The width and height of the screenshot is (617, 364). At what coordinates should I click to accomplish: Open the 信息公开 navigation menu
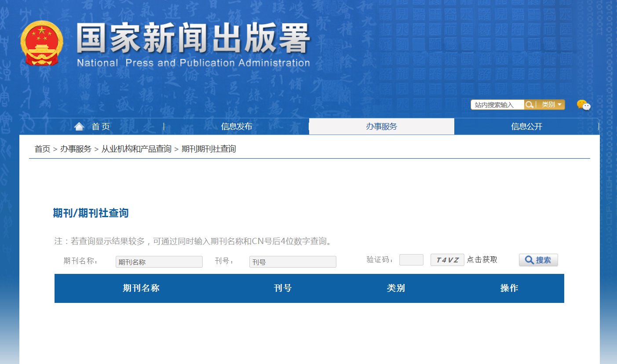[526, 127]
